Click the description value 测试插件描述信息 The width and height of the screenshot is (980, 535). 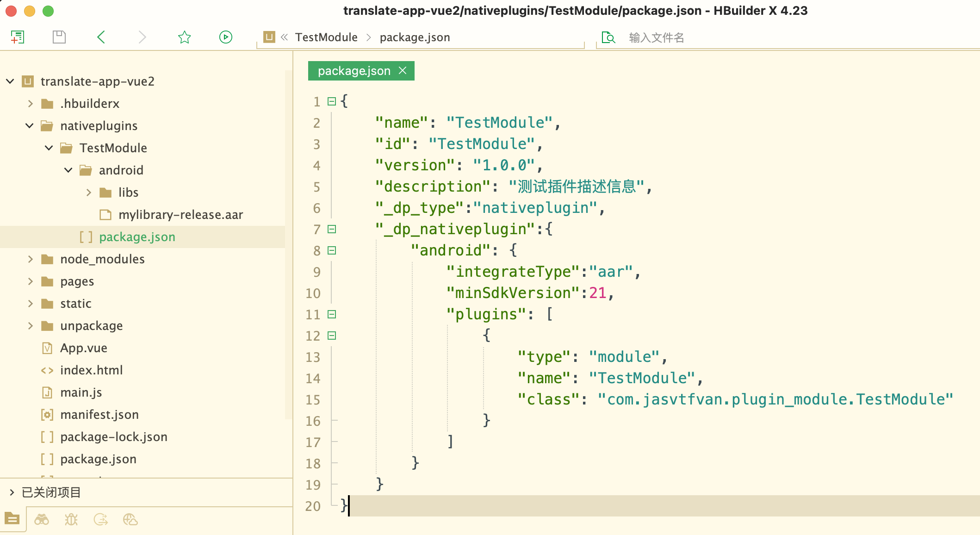tap(577, 187)
